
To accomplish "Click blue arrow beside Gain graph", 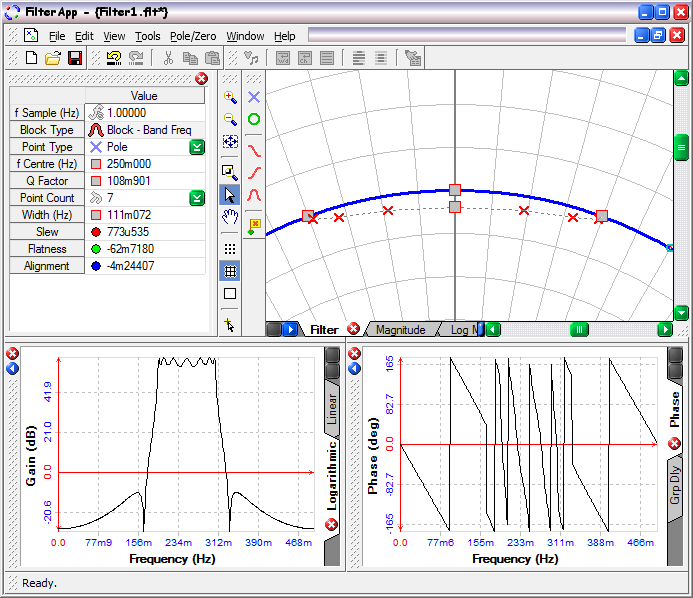I will pyautogui.click(x=12, y=368).
